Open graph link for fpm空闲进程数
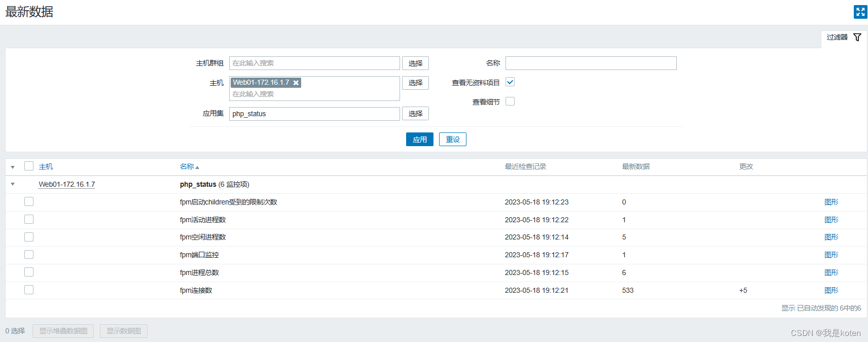Viewport: 868px width, 342px height. (831, 237)
